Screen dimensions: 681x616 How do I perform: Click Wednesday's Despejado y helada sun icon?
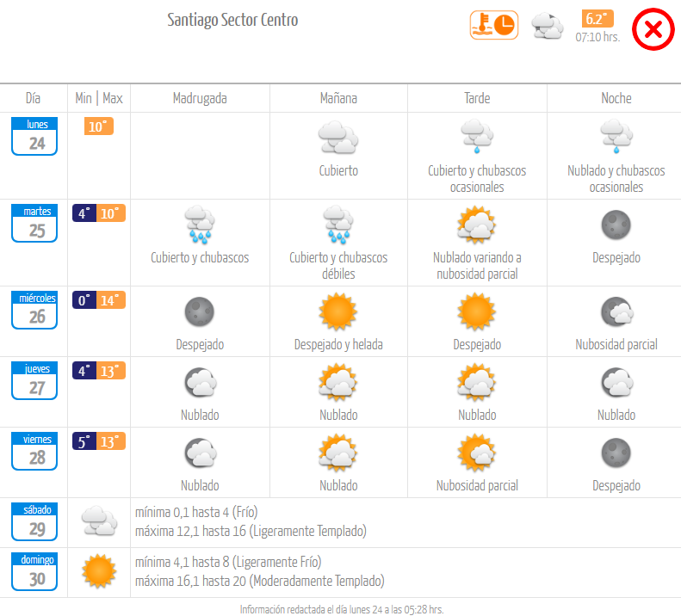pos(337,311)
